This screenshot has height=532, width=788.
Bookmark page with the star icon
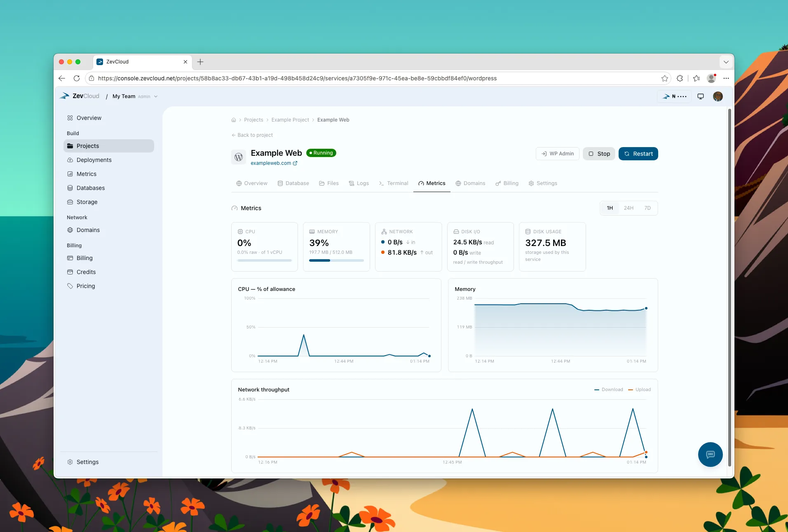point(664,78)
